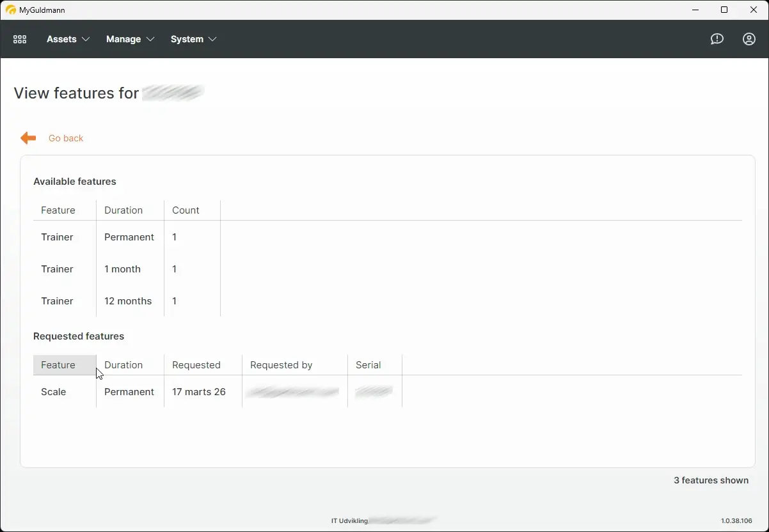Select the Assets menu item

point(62,39)
